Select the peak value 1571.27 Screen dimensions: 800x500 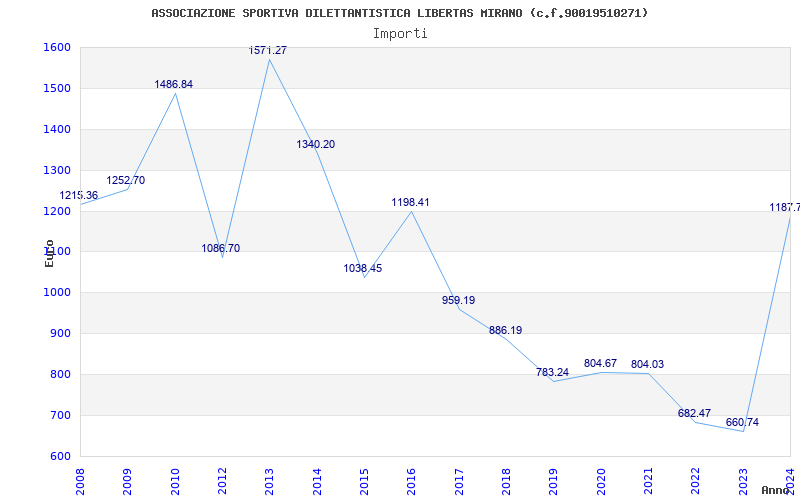(x=268, y=51)
